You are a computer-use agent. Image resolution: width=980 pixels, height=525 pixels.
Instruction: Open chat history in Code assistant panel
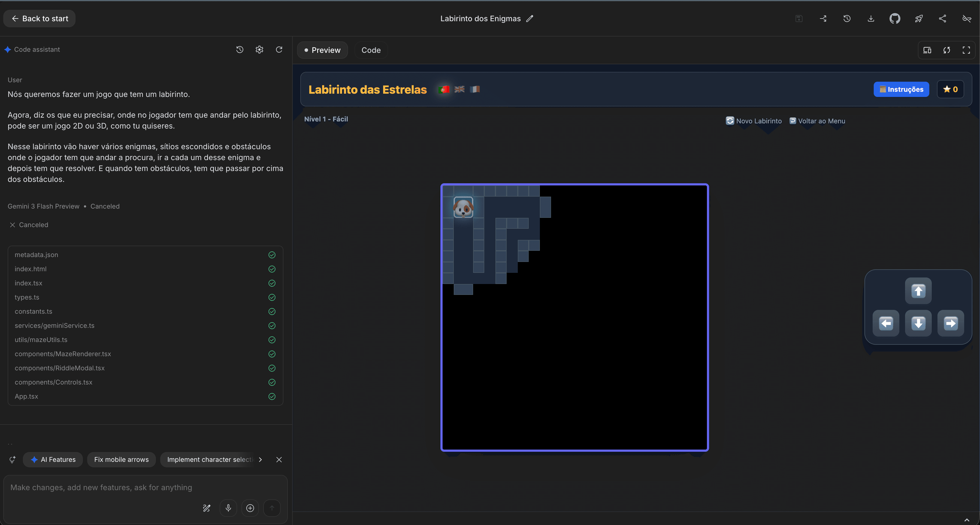[240, 49]
